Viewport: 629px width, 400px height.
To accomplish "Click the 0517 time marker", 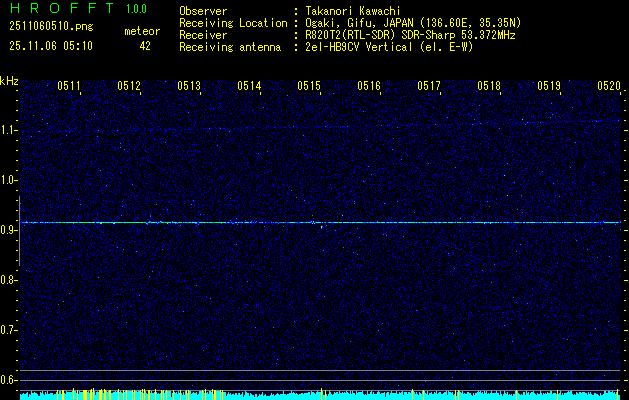I will [x=429, y=86].
